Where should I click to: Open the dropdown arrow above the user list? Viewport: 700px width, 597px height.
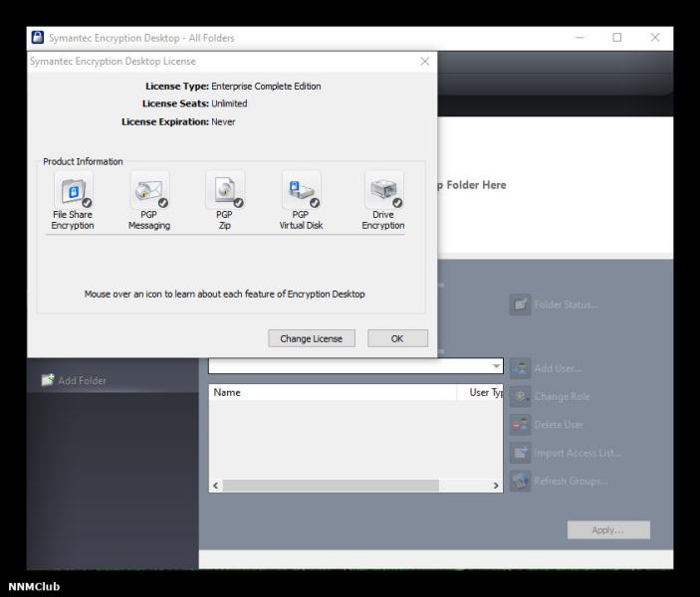[496, 366]
